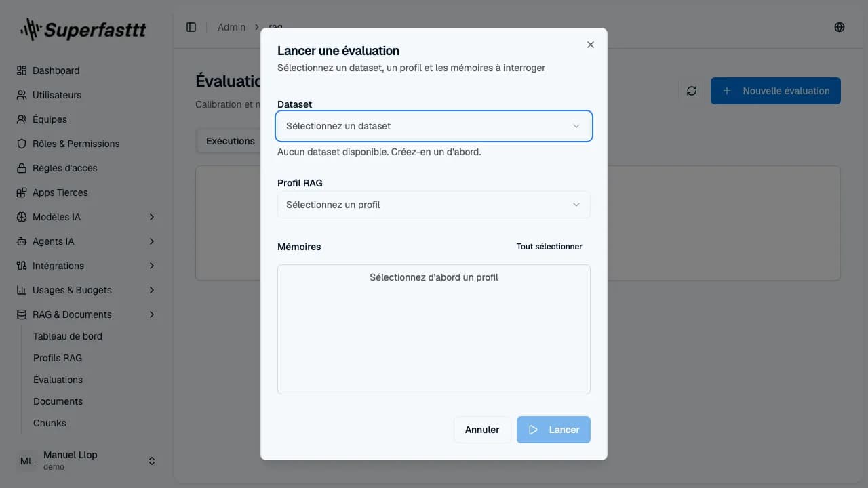Viewport: 868px width, 488px height.
Task: Click the Intégrations icon
Action: click(x=22, y=266)
